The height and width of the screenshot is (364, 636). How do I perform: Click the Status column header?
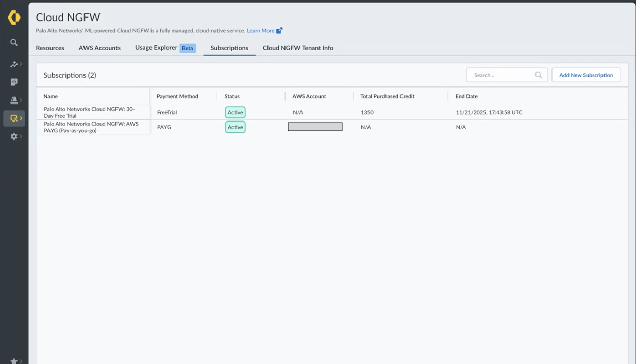pos(232,96)
